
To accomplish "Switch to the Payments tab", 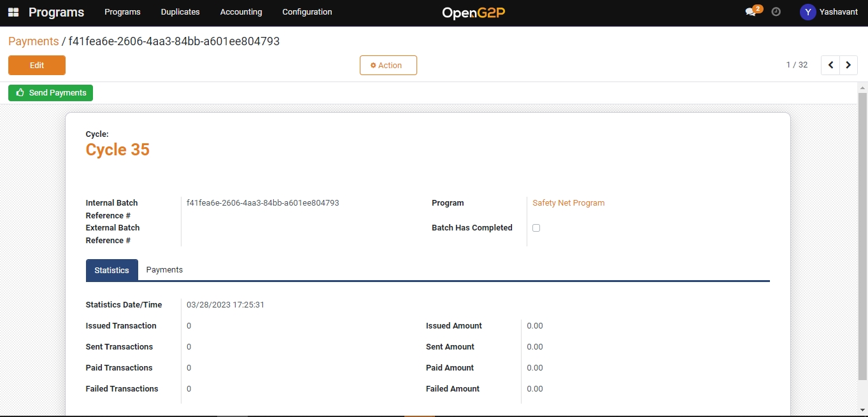I will (164, 270).
